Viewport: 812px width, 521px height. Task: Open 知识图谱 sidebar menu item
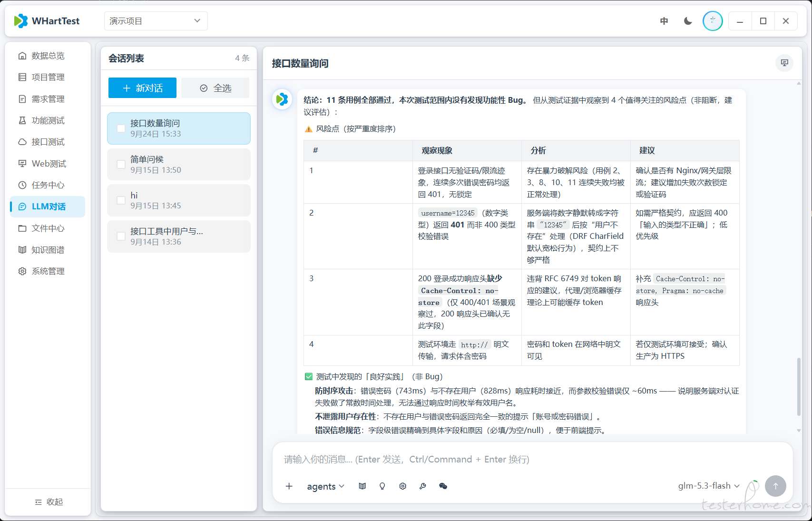(x=48, y=250)
